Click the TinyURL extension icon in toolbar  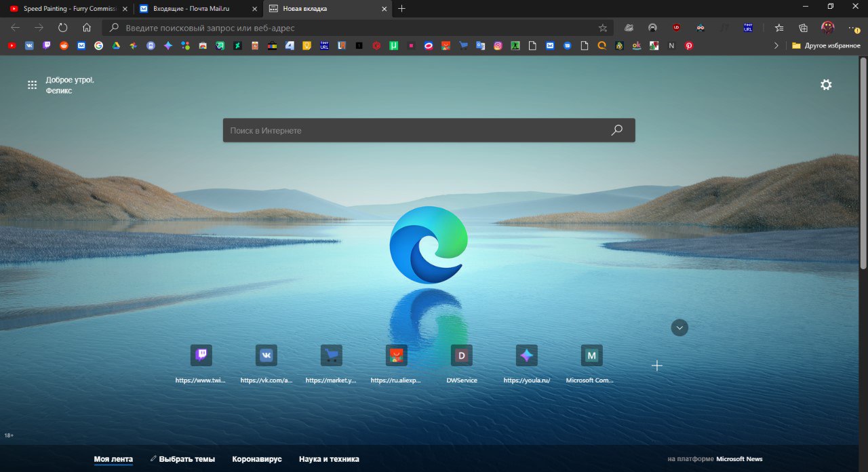pyautogui.click(x=748, y=28)
